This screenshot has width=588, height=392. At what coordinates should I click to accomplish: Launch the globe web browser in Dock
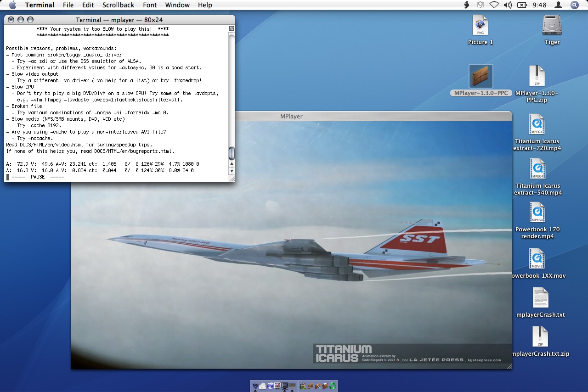click(270, 386)
